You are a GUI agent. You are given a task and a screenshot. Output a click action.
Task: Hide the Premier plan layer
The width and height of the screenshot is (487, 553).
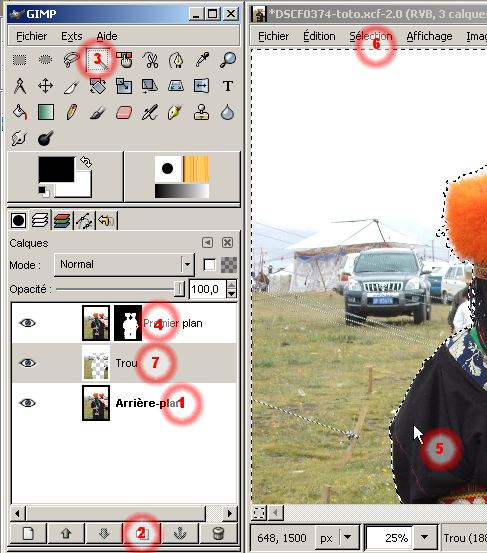point(28,323)
